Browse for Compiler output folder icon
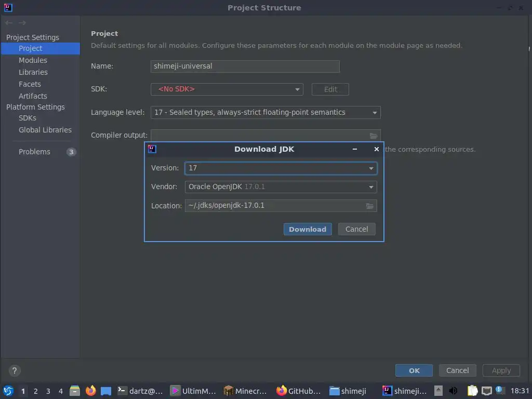Viewport: 532px width, 399px height. [x=374, y=136]
